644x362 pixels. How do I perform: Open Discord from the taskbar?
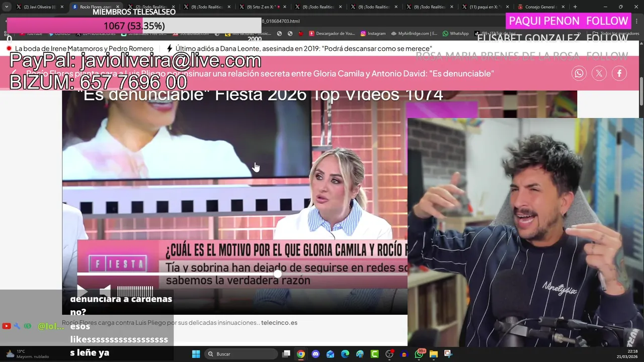coord(315,354)
